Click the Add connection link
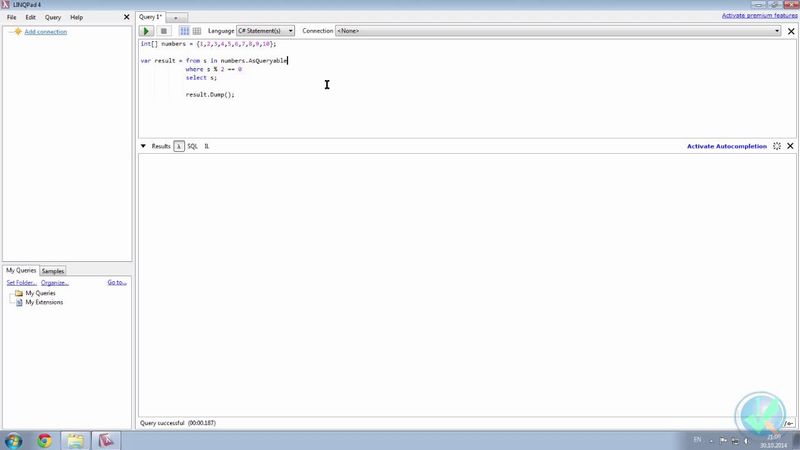 coord(45,32)
